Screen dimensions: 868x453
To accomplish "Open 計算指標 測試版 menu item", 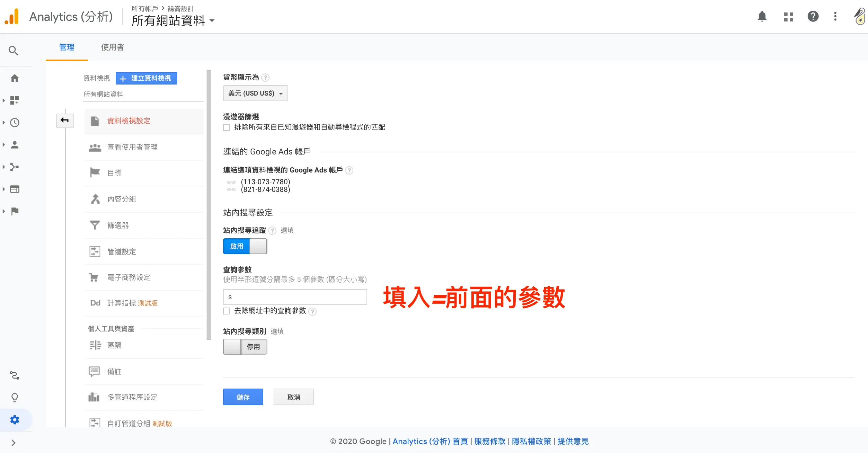I will [144, 303].
